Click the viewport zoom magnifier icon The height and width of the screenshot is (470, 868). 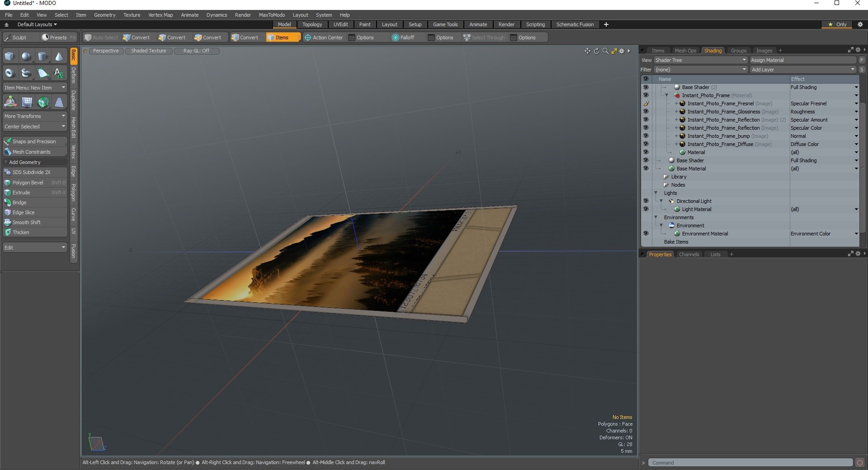point(605,51)
